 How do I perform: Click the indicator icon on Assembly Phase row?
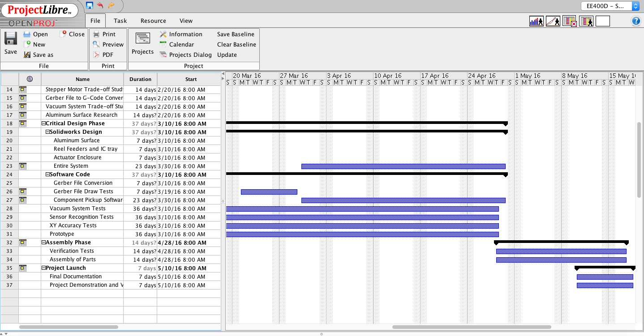22,242
